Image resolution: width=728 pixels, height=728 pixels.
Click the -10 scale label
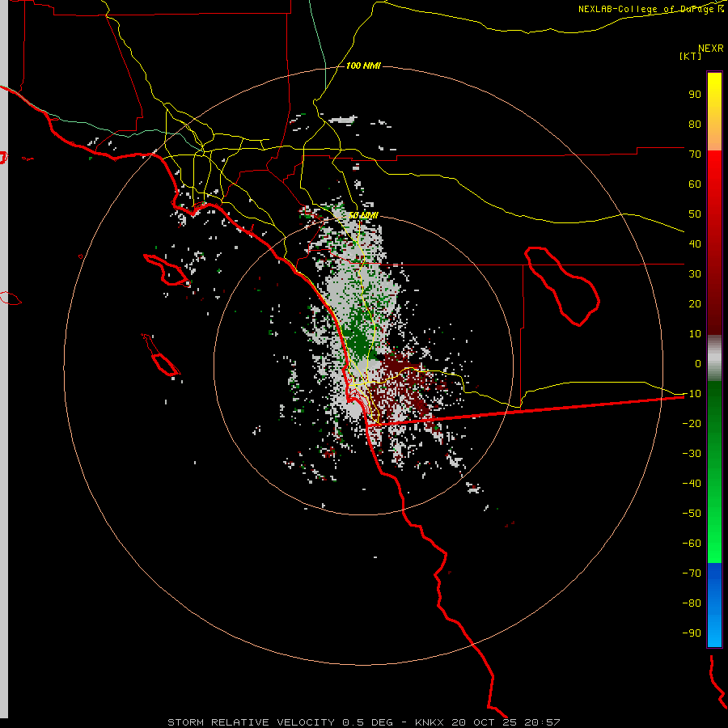click(692, 394)
